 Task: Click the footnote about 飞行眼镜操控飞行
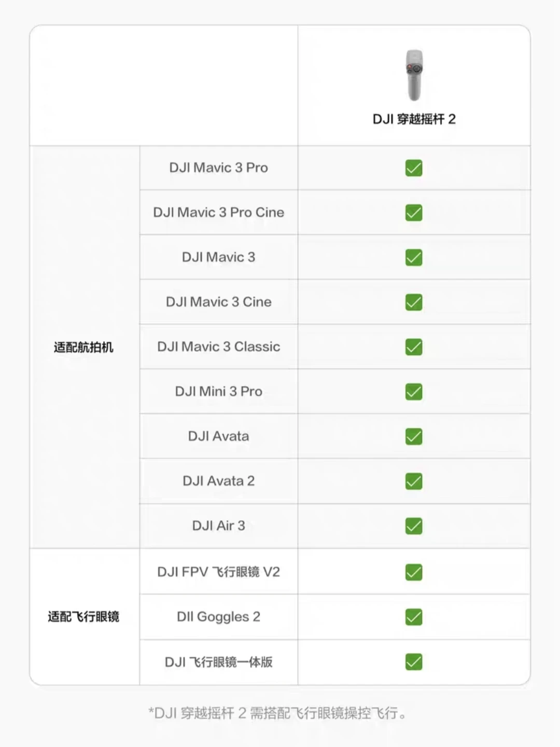(x=278, y=713)
